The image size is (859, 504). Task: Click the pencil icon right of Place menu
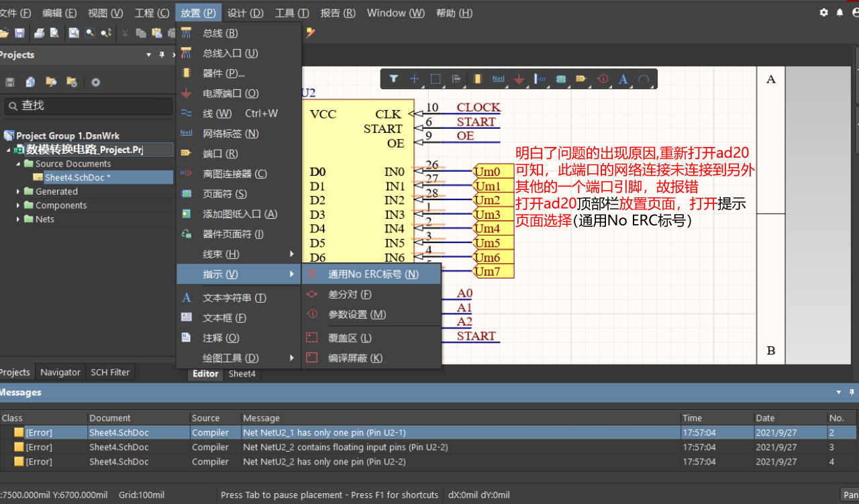click(310, 32)
